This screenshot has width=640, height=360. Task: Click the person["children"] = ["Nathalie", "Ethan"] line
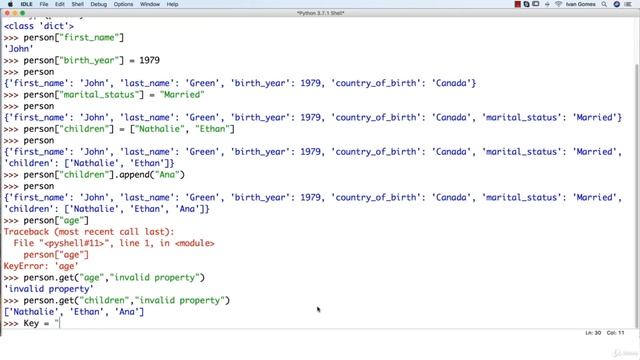pos(119,129)
